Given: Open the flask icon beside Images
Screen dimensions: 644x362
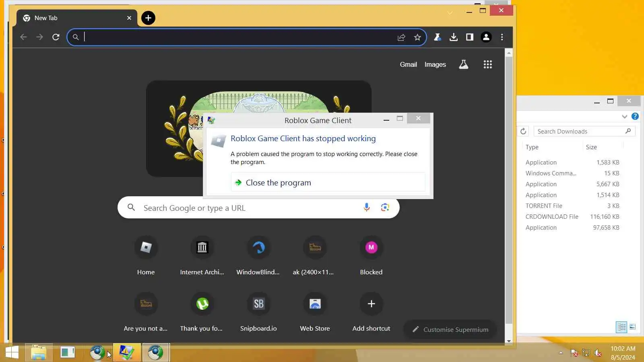Looking at the screenshot, I should pyautogui.click(x=464, y=64).
